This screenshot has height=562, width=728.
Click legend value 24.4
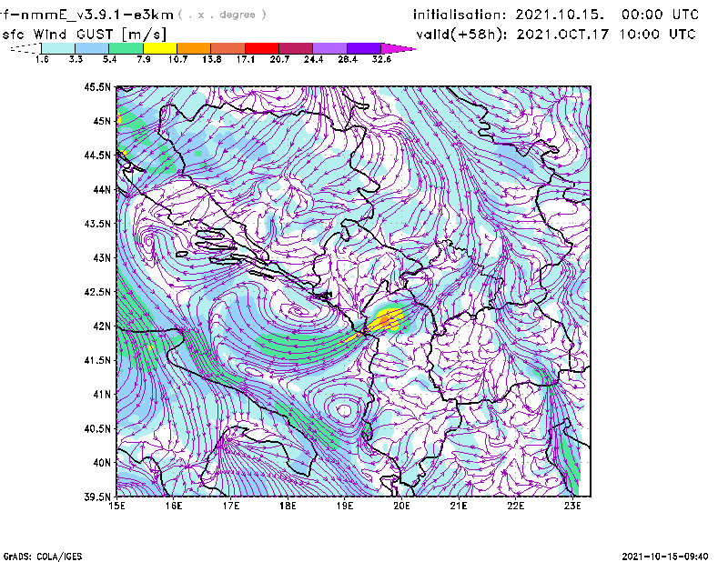(313, 59)
